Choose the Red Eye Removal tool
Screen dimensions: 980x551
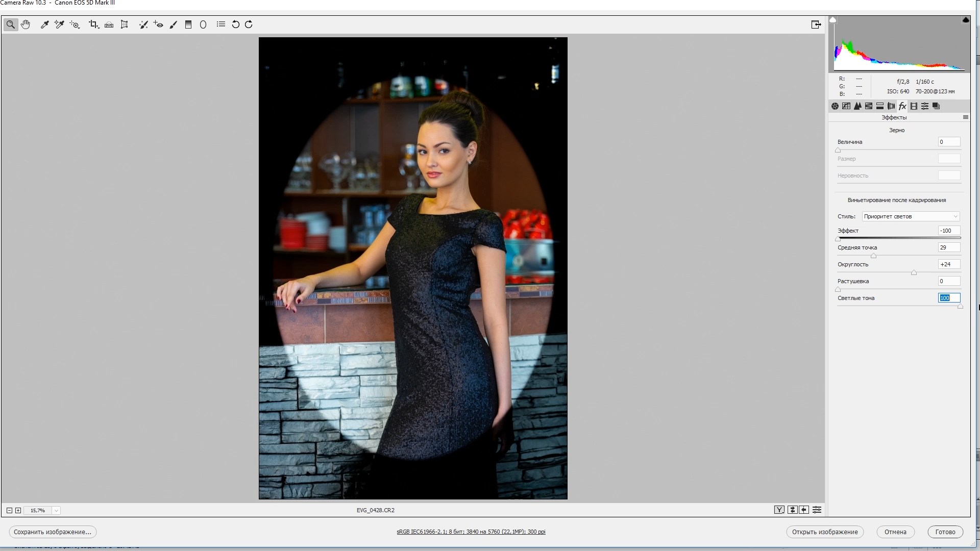158,24
